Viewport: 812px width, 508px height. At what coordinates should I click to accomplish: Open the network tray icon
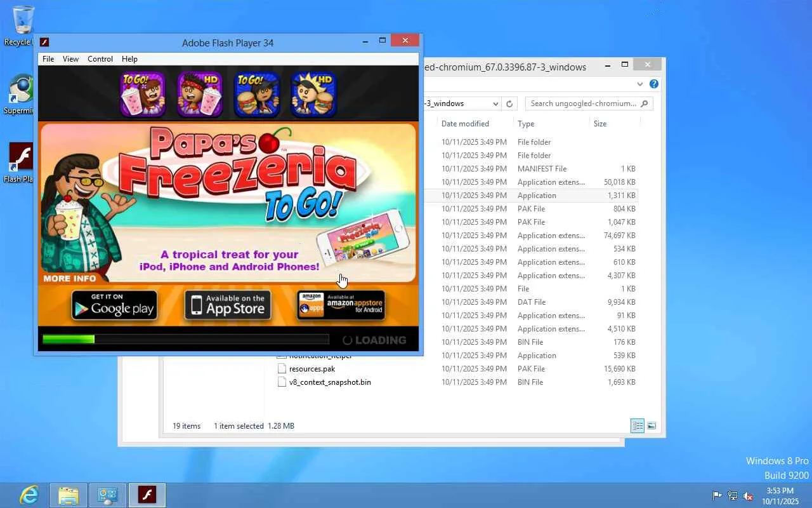(x=733, y=495)
